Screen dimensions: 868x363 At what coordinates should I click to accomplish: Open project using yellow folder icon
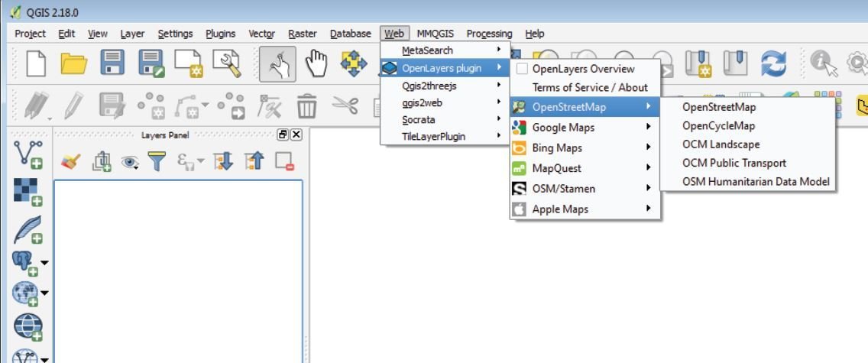[x=73, y=63]
